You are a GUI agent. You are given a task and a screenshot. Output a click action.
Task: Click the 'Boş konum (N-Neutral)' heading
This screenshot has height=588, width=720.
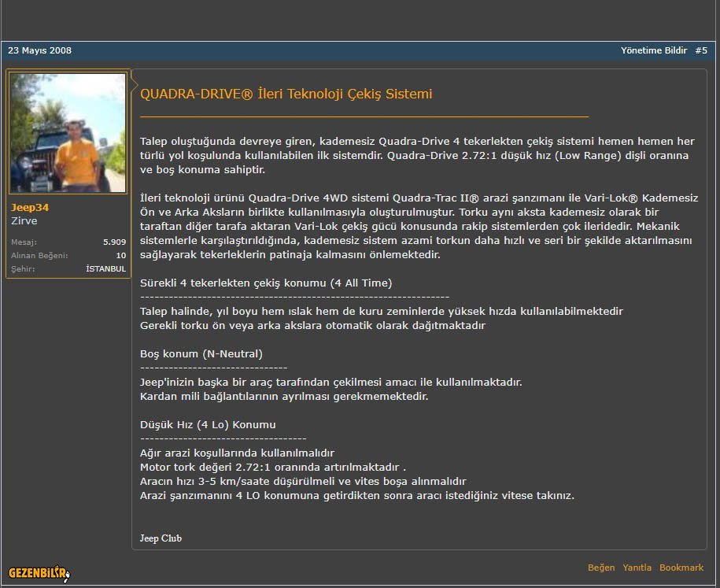click(201, 353)
